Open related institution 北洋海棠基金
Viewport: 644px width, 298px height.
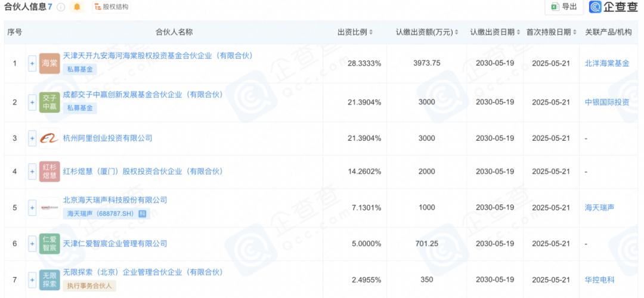[x=607, y=64]
